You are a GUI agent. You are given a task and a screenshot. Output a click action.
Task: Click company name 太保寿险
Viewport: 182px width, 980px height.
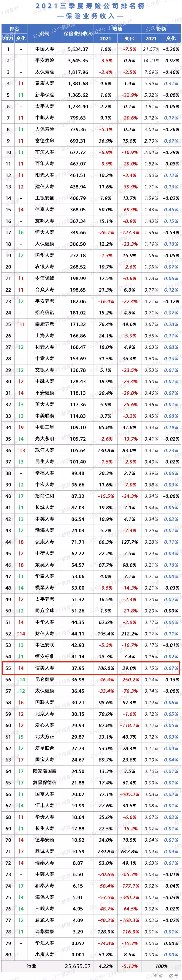click(44, 72)
